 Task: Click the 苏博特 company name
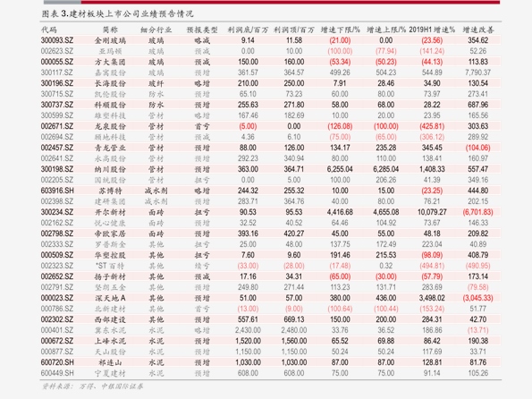(110, 191)
